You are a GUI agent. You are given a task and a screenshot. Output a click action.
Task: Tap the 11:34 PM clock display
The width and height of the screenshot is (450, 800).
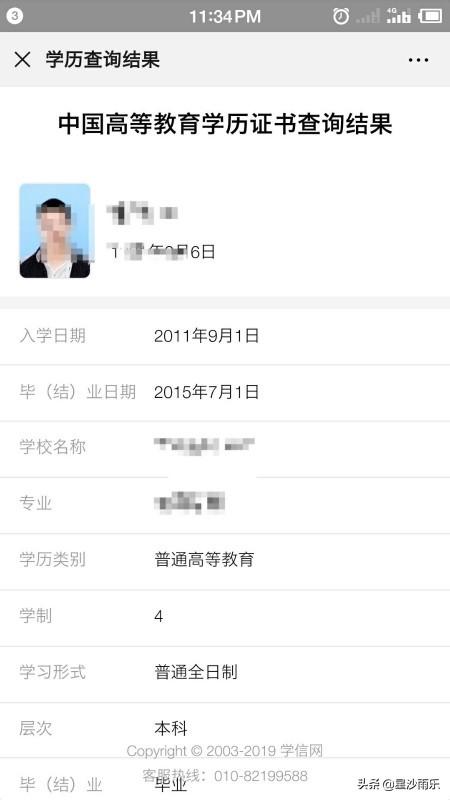click(x=225, y=16)
